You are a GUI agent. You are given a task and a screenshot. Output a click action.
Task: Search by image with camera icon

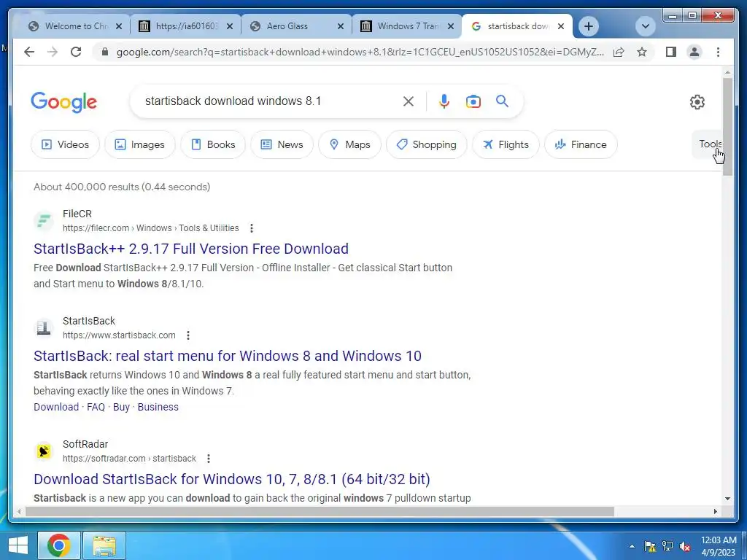point(473,101)
